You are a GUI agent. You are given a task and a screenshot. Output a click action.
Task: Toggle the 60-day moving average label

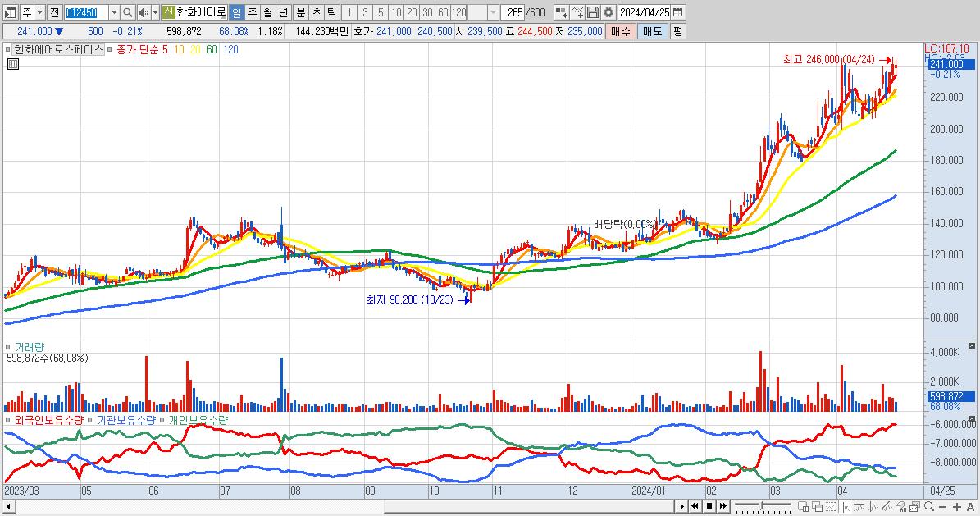212,49
